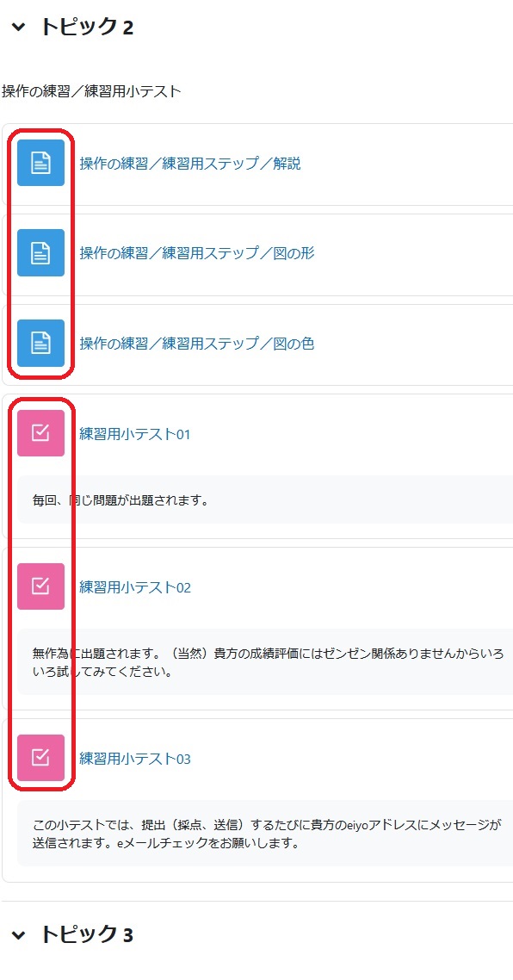
Task: Click the トピック 2 heading text
Action: [x=86, y=27]
